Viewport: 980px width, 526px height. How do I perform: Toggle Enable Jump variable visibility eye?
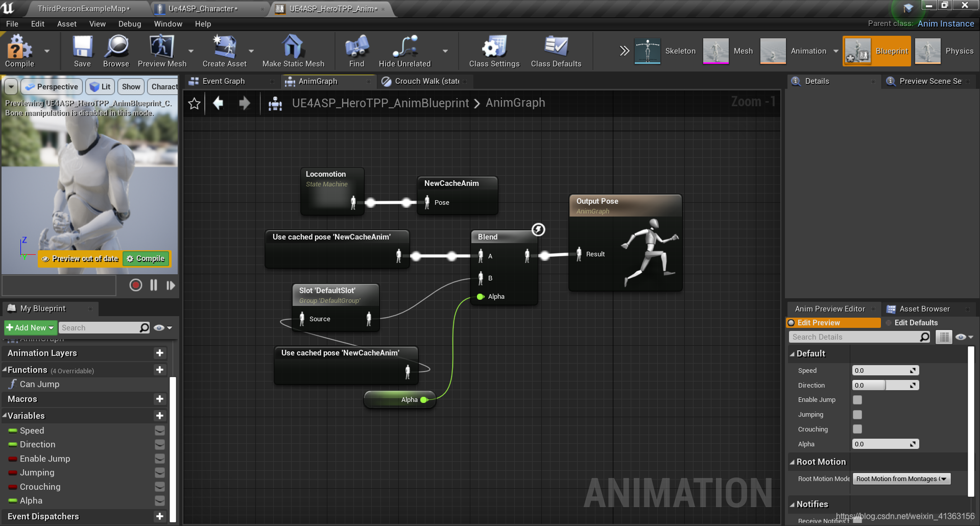click(x=160, y=459)
